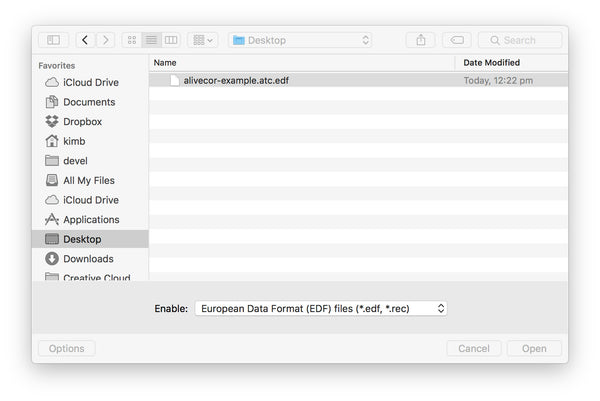Click the Share toolbar button
This screenshot has height=401, width=600.
click(421, 40)
